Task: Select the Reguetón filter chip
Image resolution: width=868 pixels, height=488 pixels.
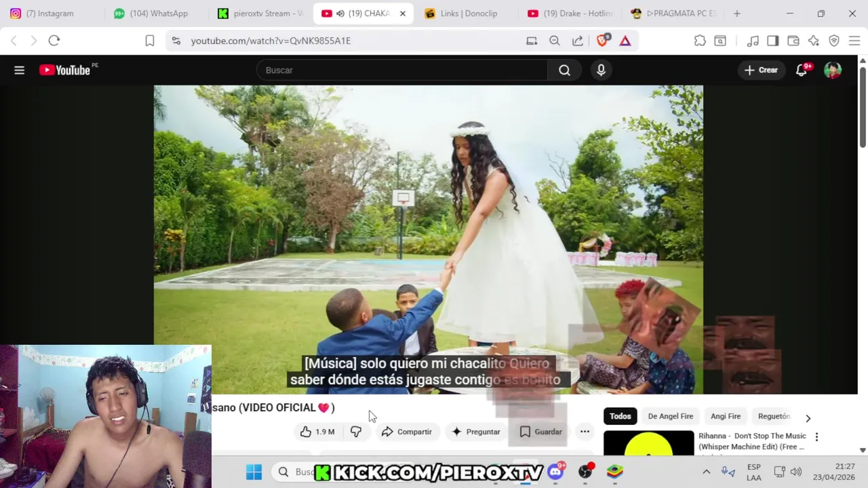Action: [x=774, y=416]
